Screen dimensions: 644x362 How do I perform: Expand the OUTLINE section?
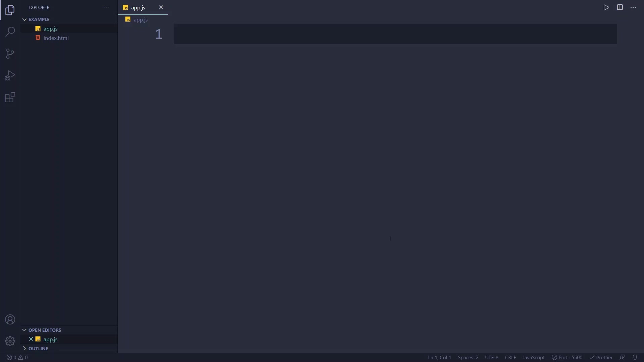24,348
